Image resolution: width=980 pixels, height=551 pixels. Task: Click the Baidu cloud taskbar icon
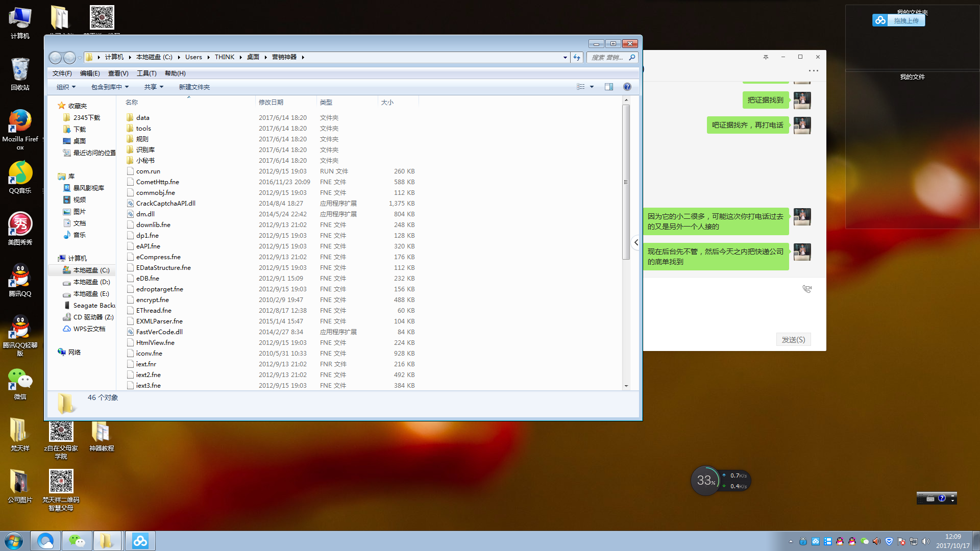point(140,541)
